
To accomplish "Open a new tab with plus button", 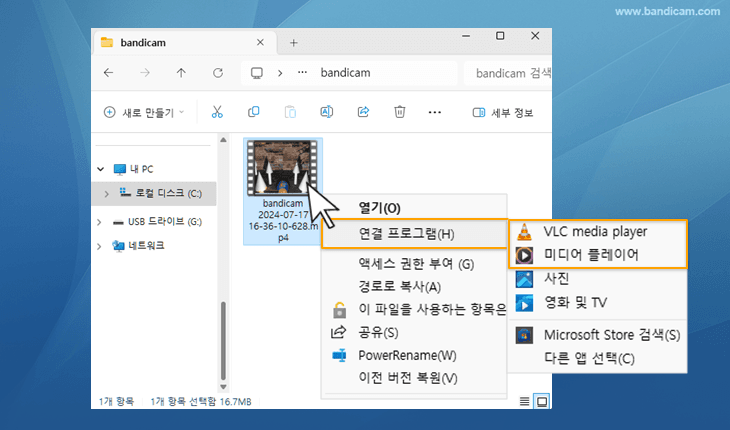I will (x=294, y=43).
